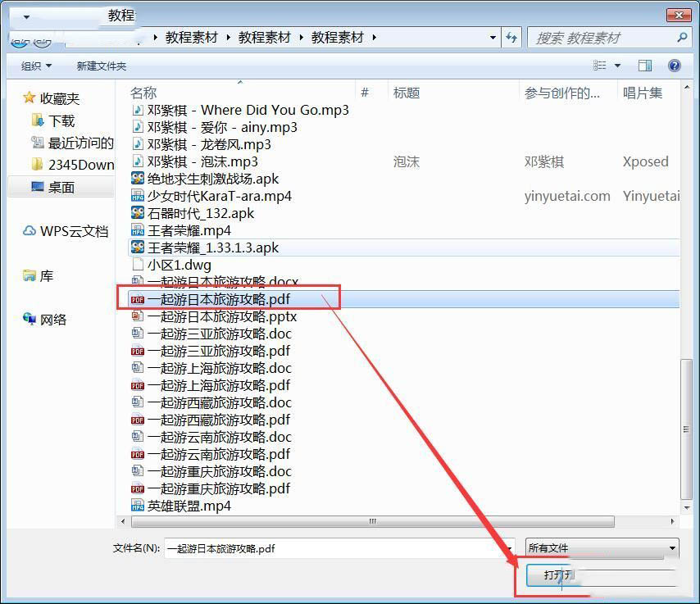
Task: Click the view mode icon in toolbar
Action: tap(599, 66)
